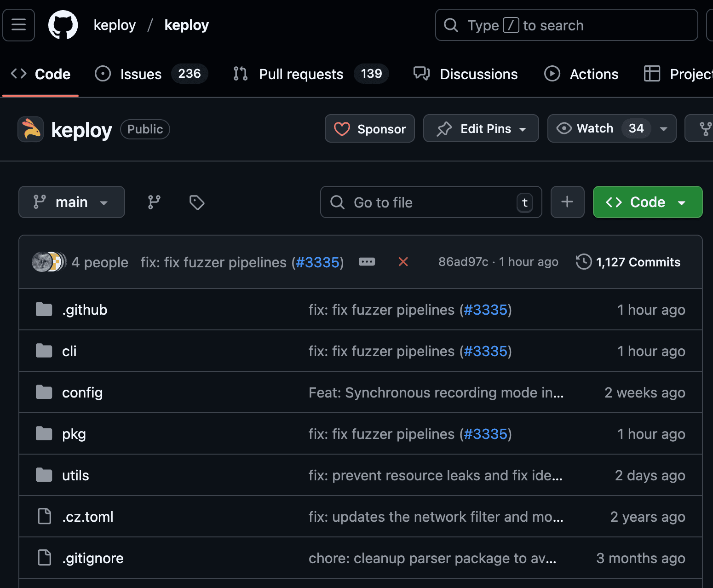Expand commit details with the ellipsis button
The height and width of the screenshot is (588, 713).
click(367, 262)
